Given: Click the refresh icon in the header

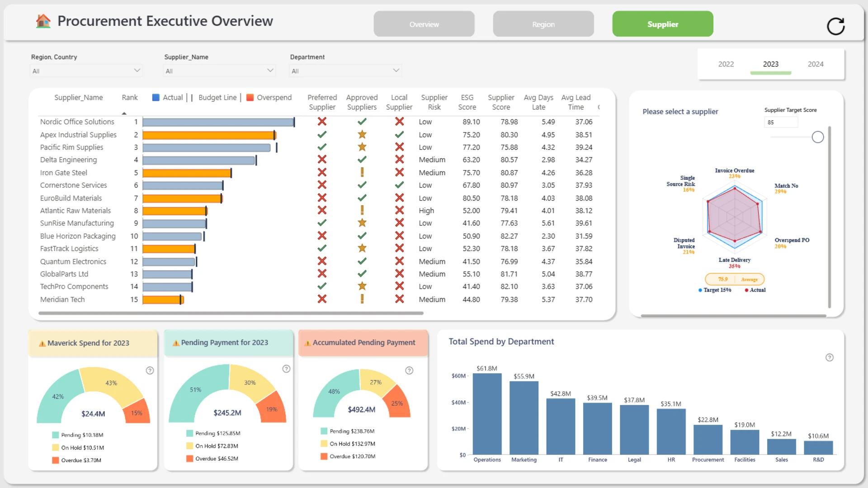Looking at the screenshot, I should coord(835,26).
